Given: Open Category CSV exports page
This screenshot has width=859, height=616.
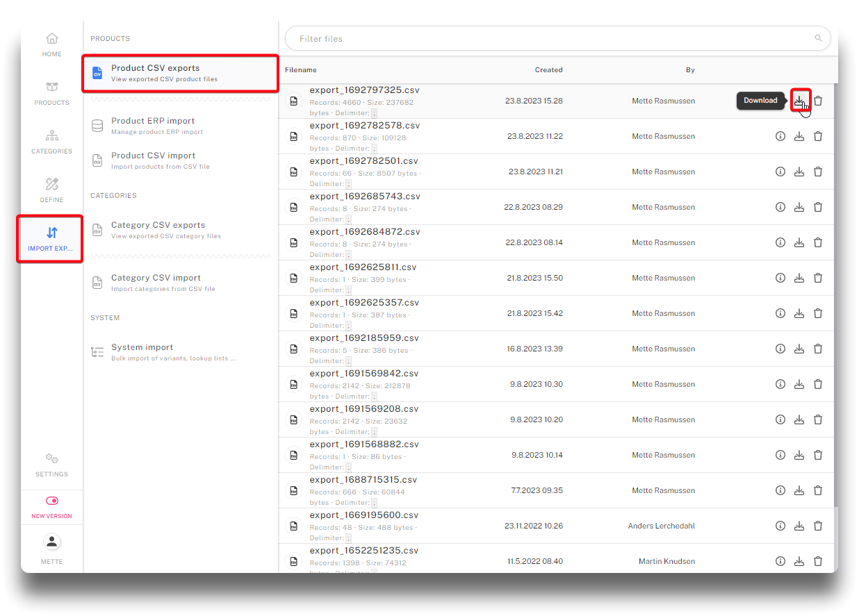Looking at the screenshot, I should [x=158, y=230].
